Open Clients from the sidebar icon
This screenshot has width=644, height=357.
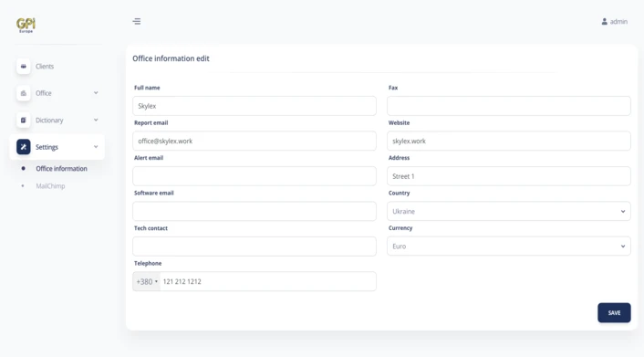coord(24,67)
